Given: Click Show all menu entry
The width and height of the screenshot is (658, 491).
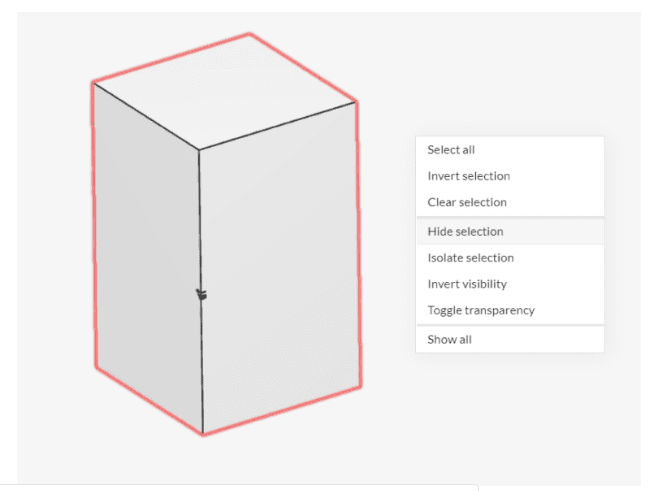Looking at the screenshot, I should (x=449, y=339).
